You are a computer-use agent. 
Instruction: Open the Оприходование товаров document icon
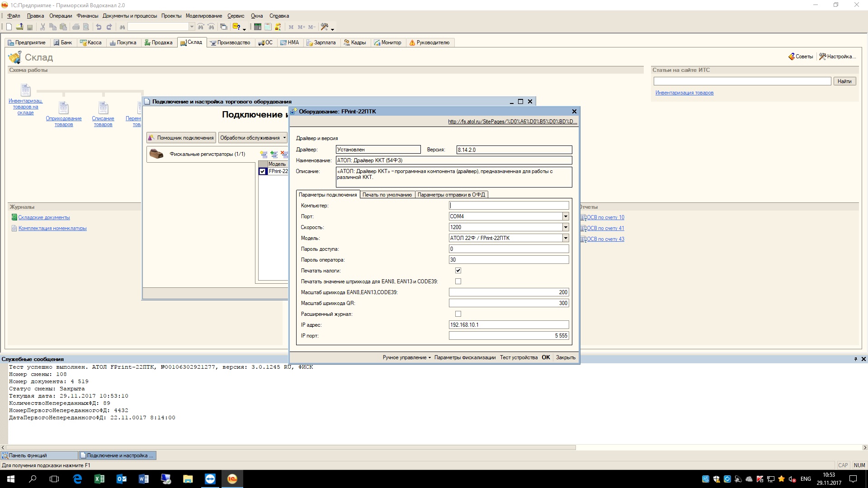click(x=64, y=108)
